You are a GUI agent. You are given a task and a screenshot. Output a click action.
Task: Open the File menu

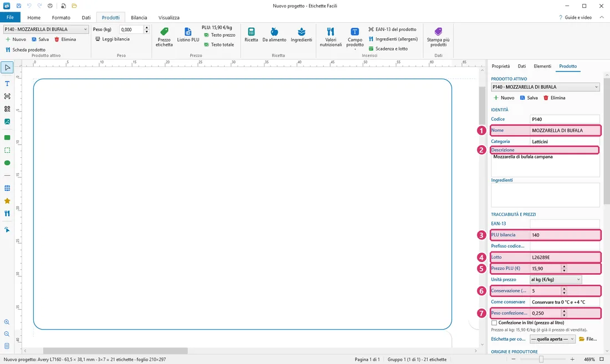(x=10, y=17)
